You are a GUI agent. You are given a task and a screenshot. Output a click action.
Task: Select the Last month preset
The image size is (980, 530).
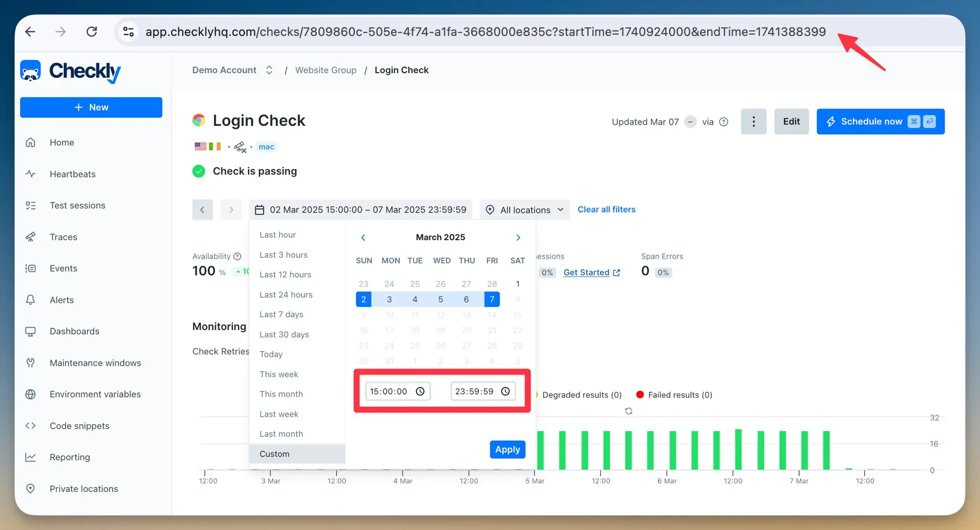point(297,434)
